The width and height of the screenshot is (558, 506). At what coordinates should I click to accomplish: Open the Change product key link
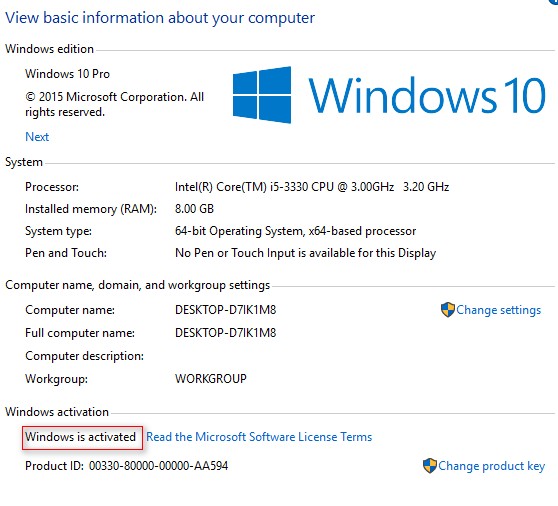click(491, 466)
